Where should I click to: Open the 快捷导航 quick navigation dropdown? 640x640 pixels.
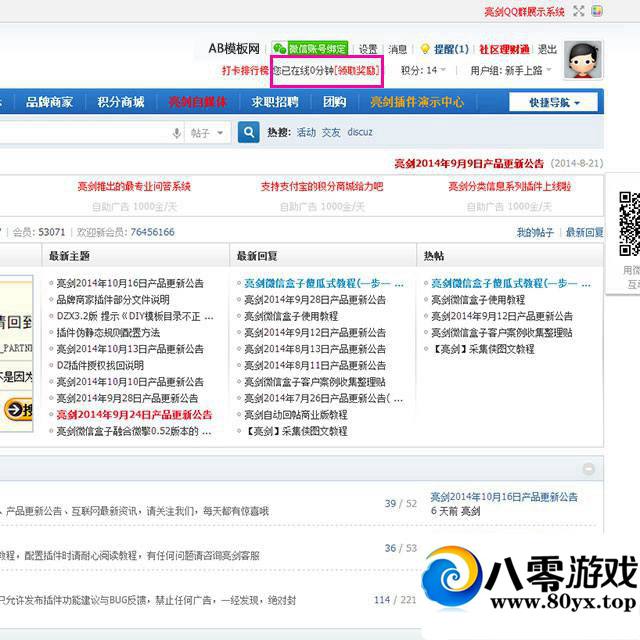coord(553,102)
